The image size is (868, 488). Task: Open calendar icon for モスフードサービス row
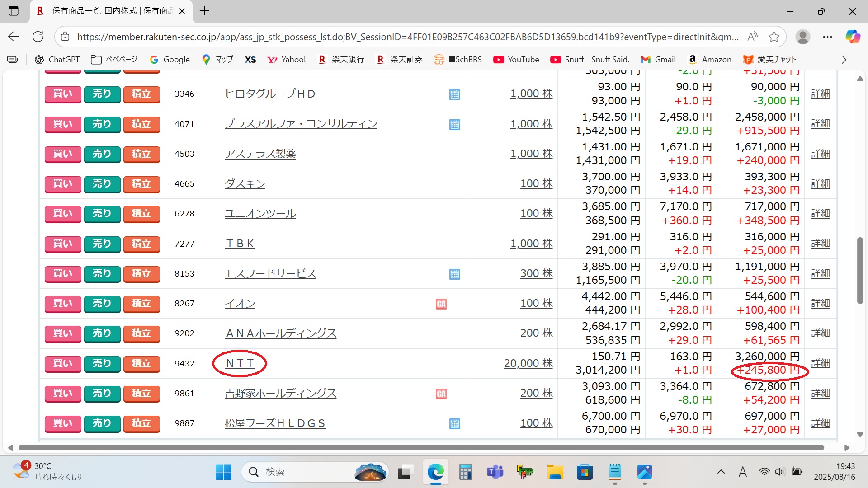[455, 274]
